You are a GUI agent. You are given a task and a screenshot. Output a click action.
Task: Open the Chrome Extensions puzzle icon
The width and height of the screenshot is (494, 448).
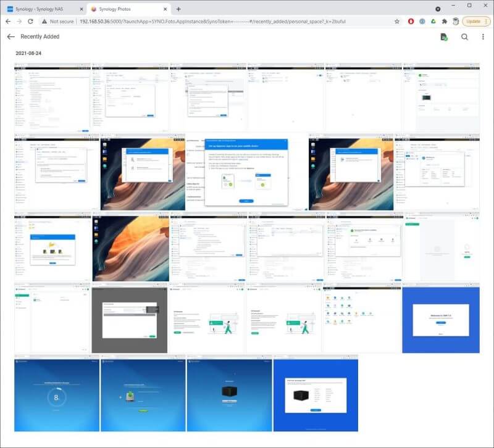pyautogui.click(x=445, y=21)
